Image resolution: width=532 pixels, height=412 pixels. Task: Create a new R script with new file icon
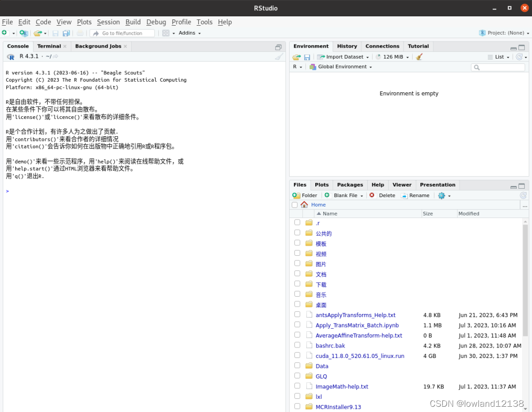(x=5, y=32)
